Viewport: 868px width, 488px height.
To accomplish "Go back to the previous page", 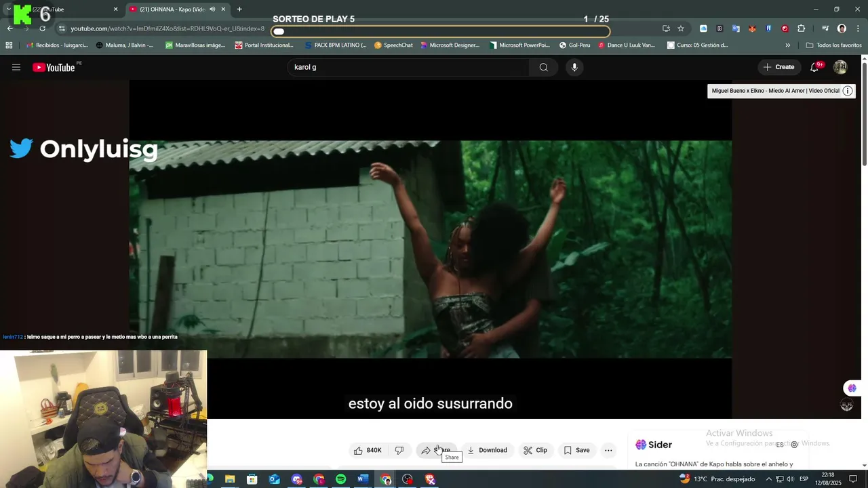I will tap(9, 28).
